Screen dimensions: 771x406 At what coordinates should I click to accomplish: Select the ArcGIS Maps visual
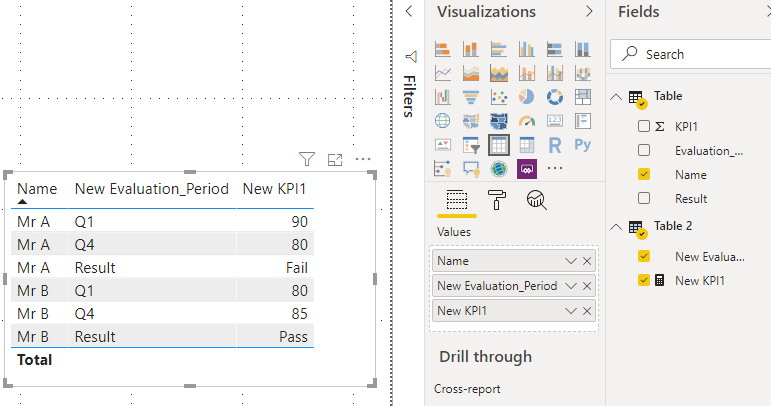(x=499, y=169)
